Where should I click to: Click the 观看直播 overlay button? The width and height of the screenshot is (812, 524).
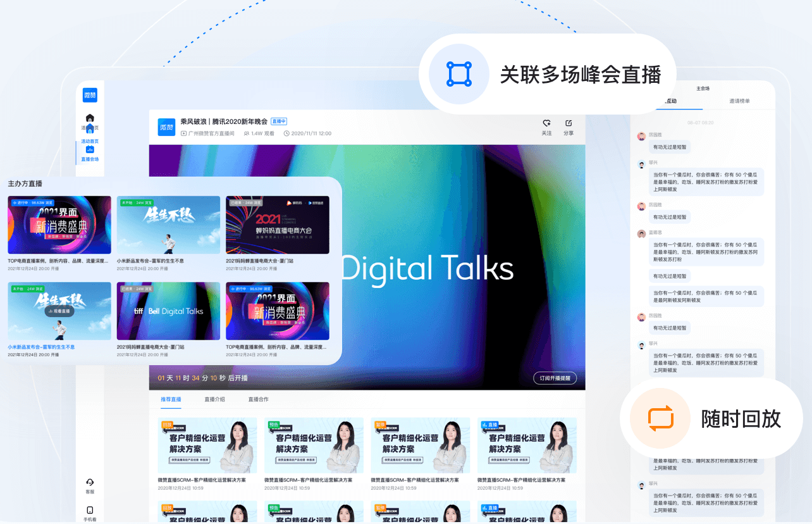tap(59, 311)
